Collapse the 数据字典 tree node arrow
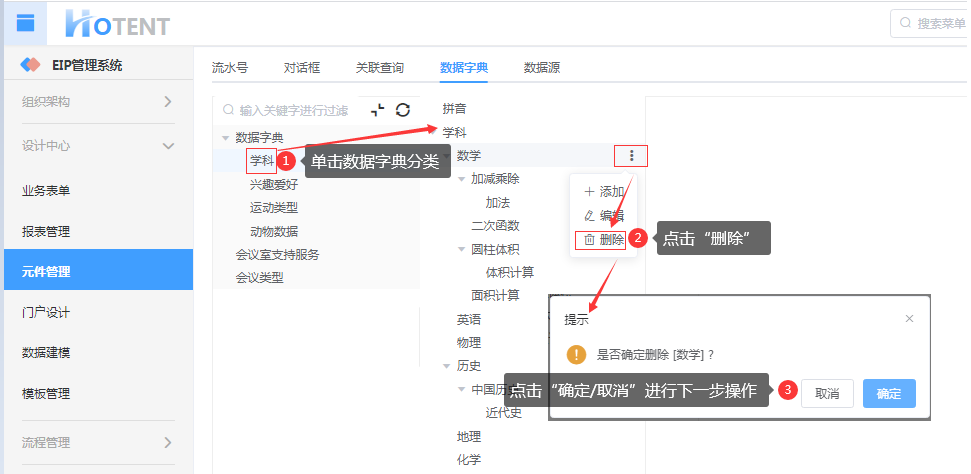This screenshot has height=474, width=971. [x=225, y=138]
